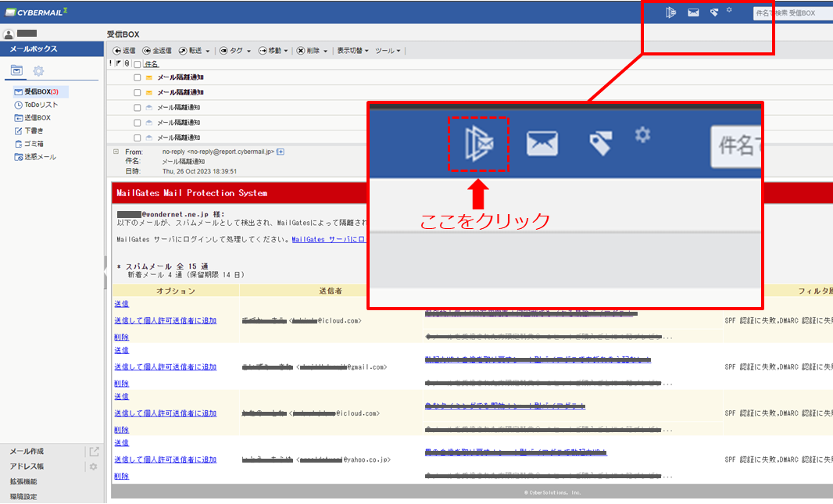Open the 送信BOX folder
The image size is (833, 504).
(x=32, y=118)
